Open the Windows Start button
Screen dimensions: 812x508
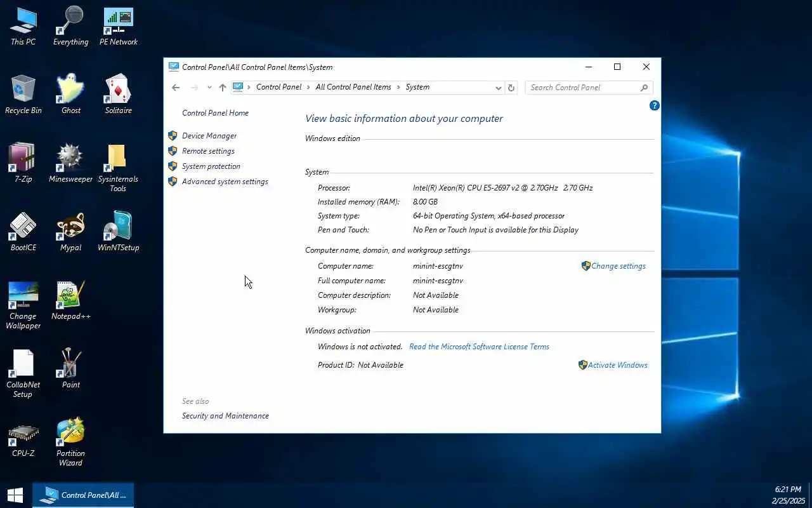(x=15, y=495)
